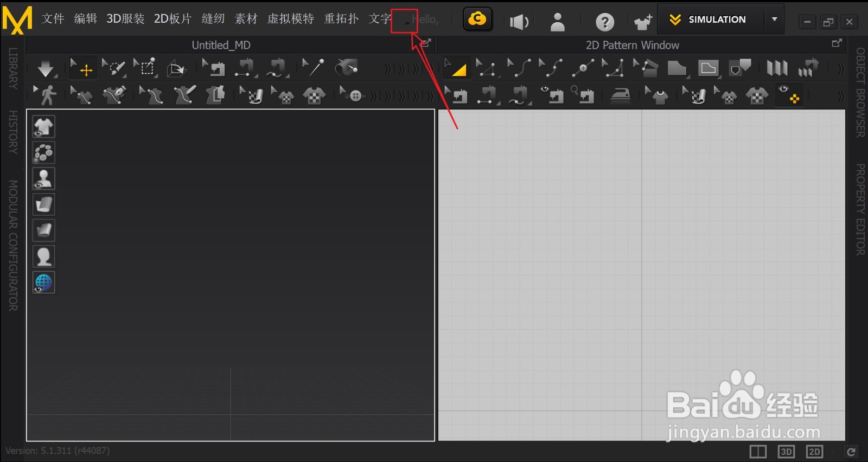Select the Edit Styleline tool
Image resolution: width=868 pixels, height=462 pixels.
pos(151,95)
